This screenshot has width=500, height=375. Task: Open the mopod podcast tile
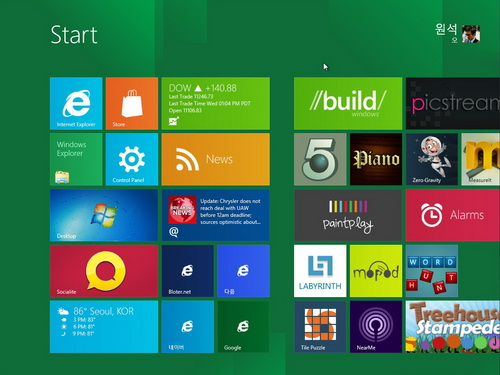pos(376,271)
